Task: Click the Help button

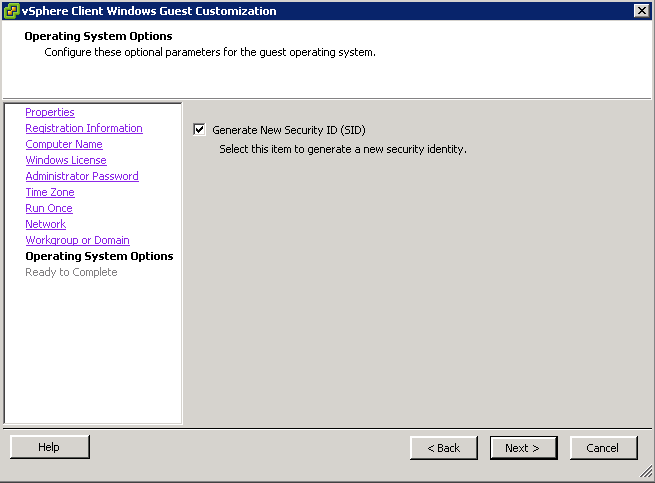Action: pyautogui.click(x=50, y=447)
